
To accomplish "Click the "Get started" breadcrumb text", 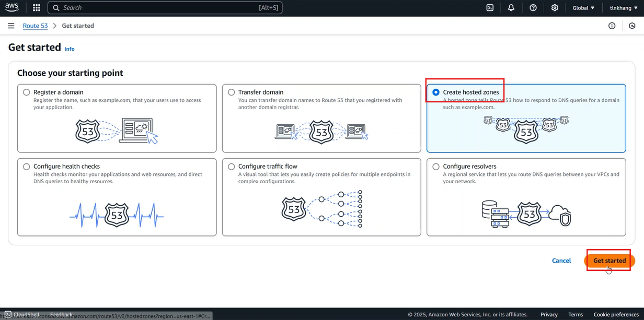I will click(x=78, y=26).
